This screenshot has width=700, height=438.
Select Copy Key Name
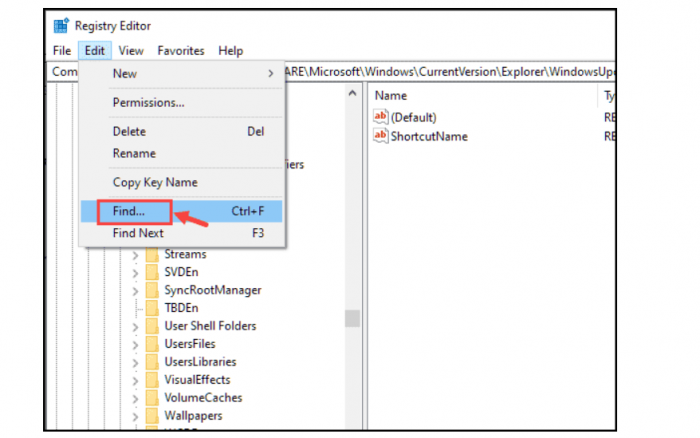(x=181, y=183)
